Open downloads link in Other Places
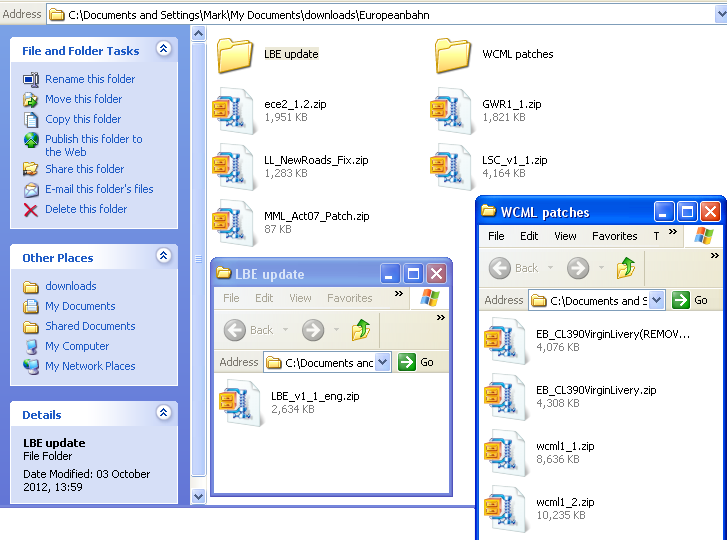Screen dimensions: 727x540 [x=71, y=286]
